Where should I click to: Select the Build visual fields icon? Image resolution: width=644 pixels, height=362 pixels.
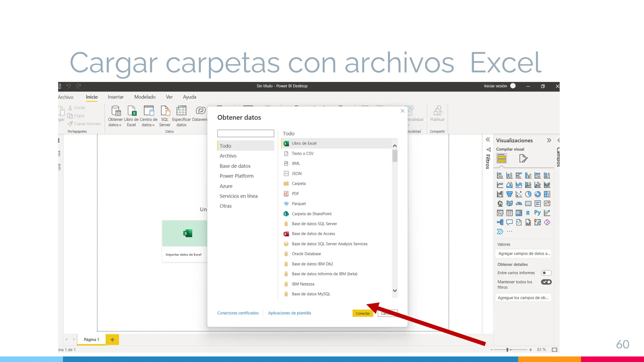coord(502,158)
